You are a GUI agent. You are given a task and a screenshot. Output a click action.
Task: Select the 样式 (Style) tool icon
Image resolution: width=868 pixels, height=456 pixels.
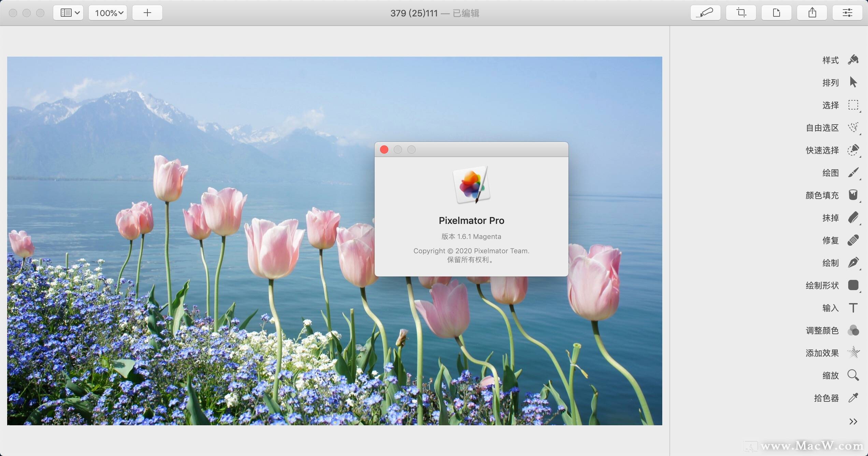pos(853,60)
